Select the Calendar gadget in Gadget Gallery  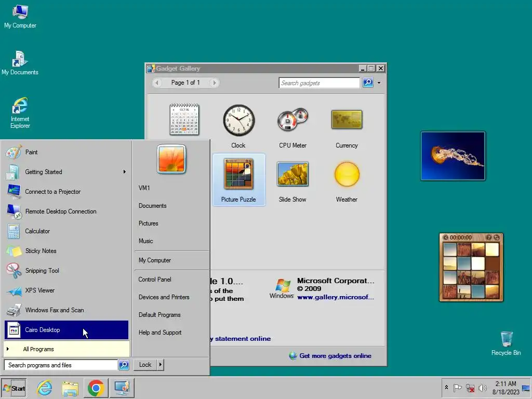184,120
